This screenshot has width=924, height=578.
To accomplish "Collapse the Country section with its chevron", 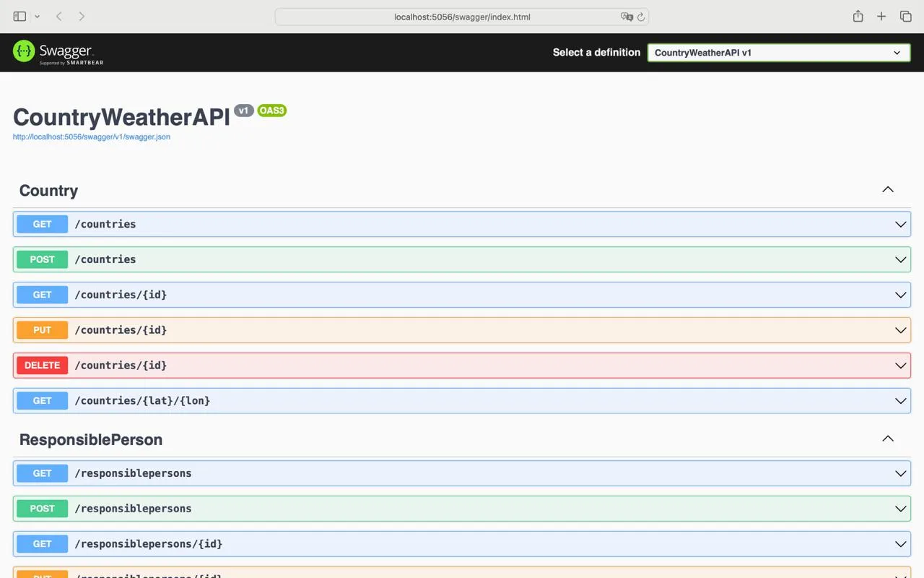I will 888,190.
